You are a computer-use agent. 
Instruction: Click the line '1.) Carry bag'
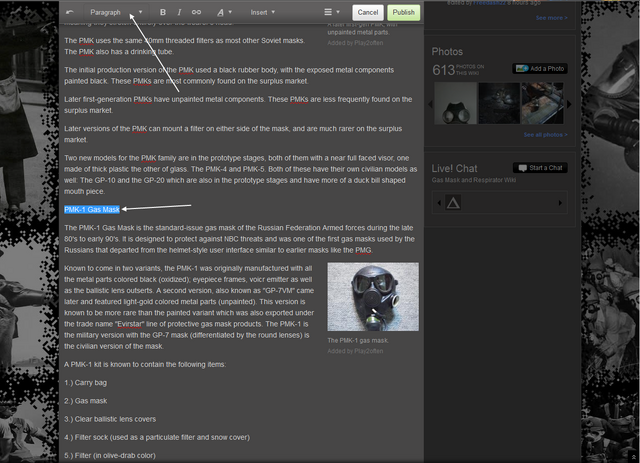pyautogui.click(x=85, y=383)
